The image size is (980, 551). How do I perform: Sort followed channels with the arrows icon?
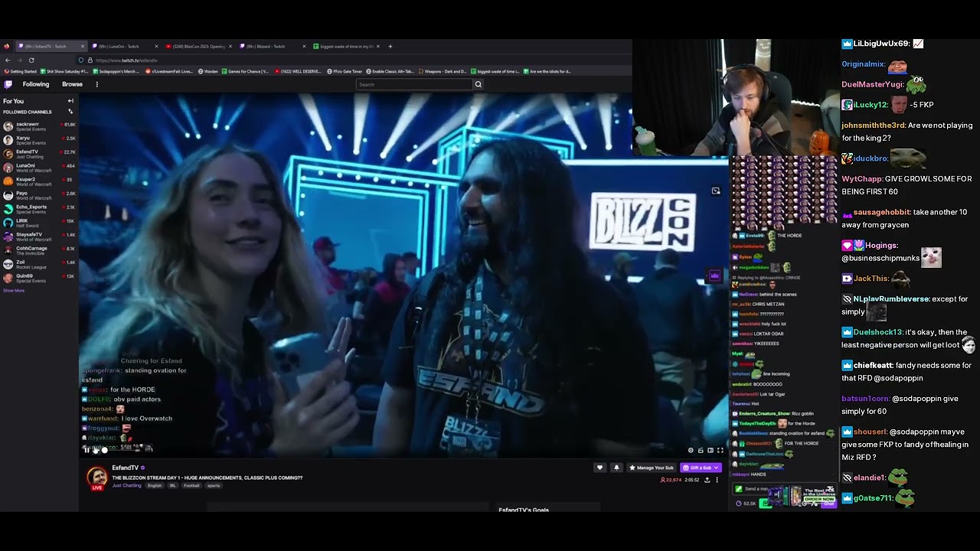(70, 112)
